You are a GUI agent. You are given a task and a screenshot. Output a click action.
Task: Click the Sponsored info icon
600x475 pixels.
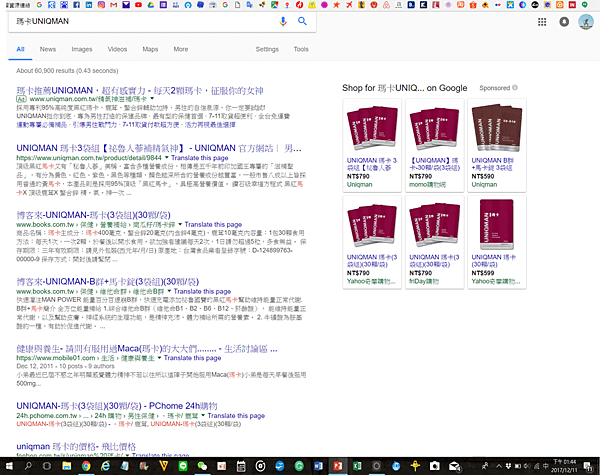tap(515, 88)
